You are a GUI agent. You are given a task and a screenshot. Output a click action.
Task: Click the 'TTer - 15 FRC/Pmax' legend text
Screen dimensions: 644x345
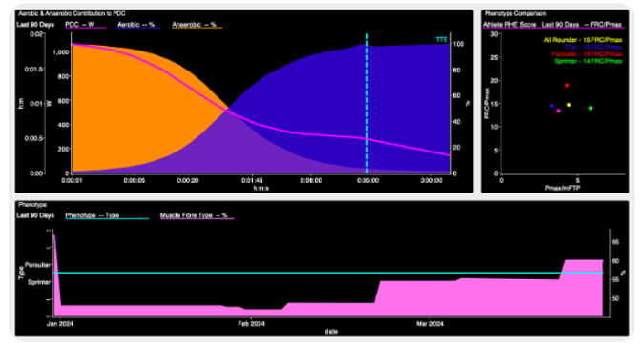point(593,48)
